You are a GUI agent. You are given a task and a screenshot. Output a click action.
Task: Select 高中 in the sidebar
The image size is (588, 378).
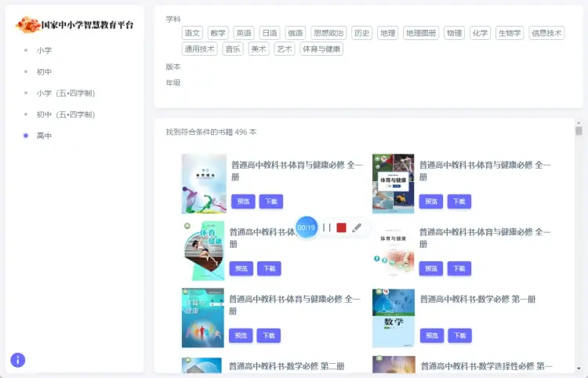[44, 136]
